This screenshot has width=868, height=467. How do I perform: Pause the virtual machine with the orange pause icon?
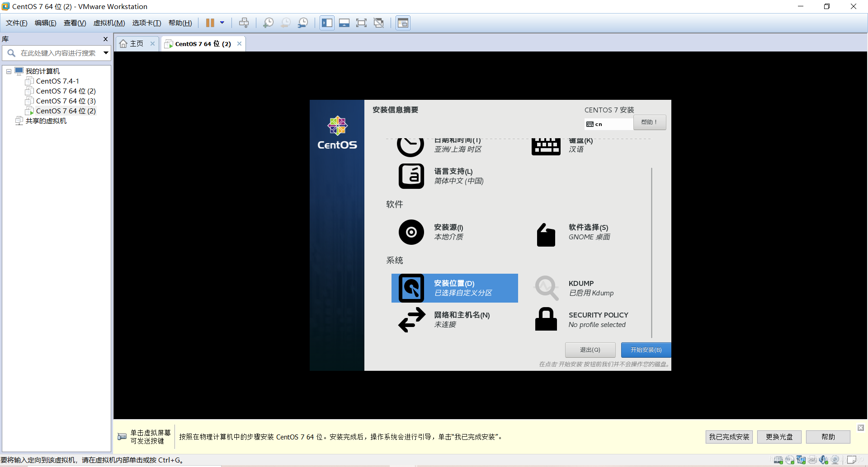point(210,23)
